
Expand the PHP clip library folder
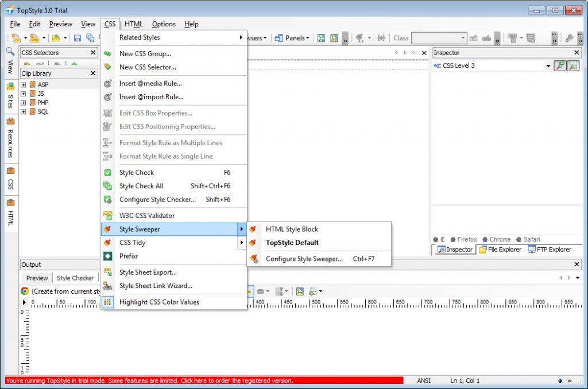point(23,103)
